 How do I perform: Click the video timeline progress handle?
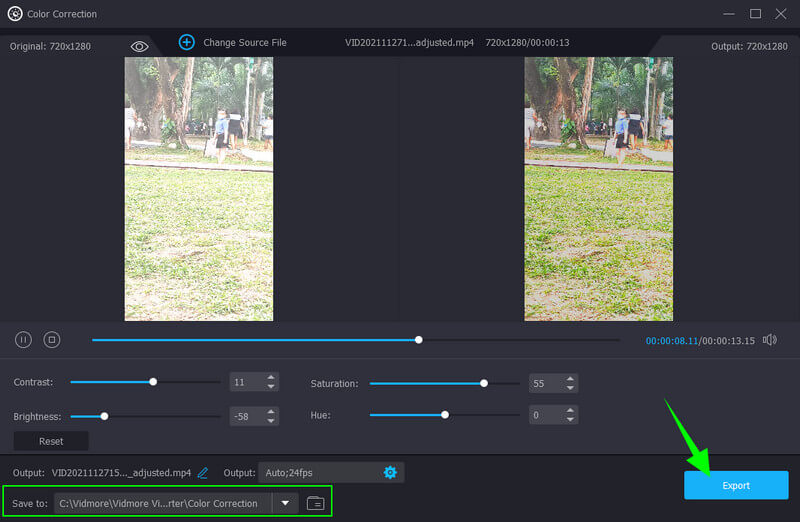(x=419, y=340)
